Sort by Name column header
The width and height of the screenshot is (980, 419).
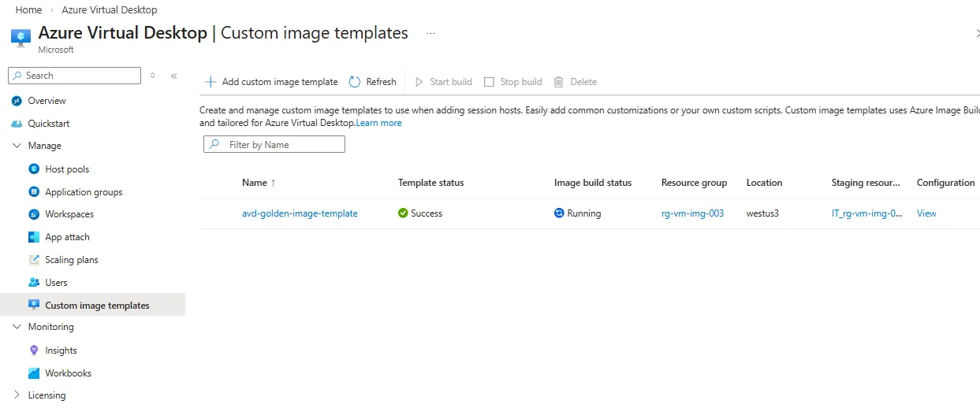(259, 183)
